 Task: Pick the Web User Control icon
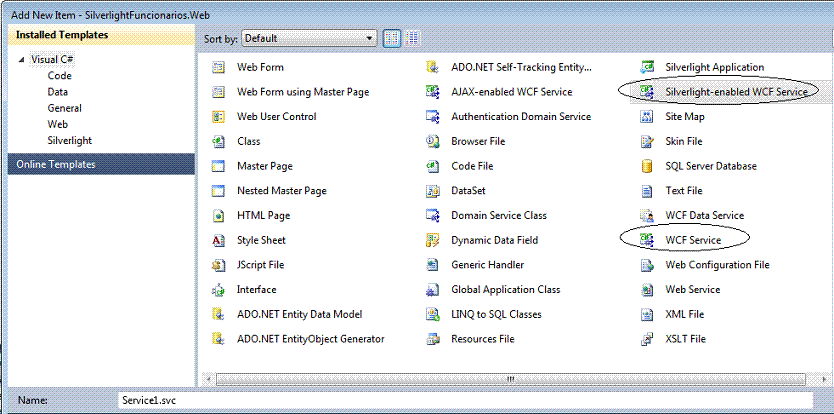pos(218,117)
